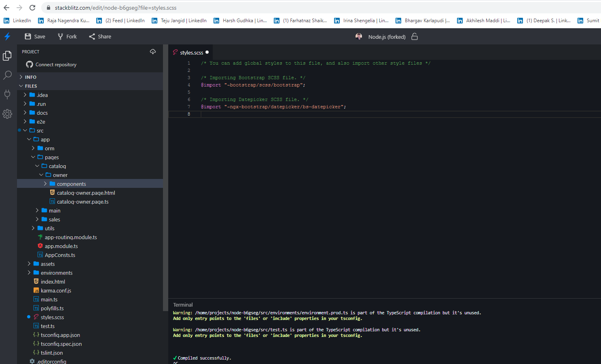Open the ports panel via the plug icon

pyautogui.click(x=7, y=95)
